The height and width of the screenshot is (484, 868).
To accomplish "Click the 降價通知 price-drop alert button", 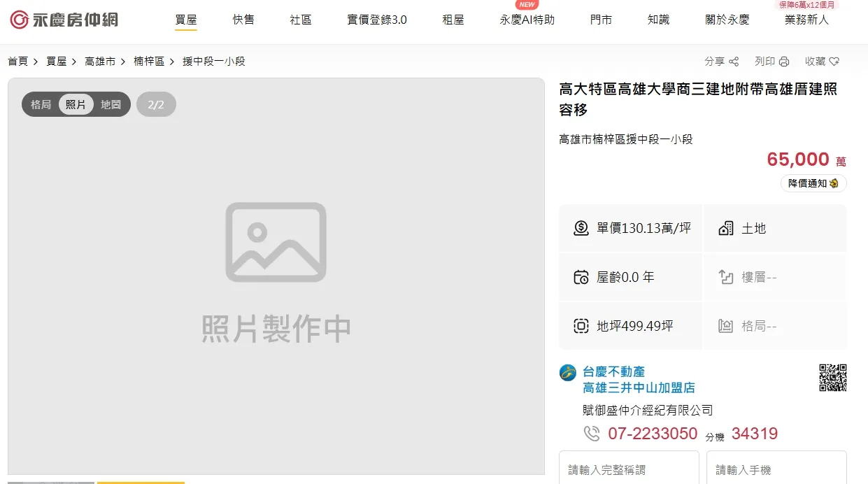I will [x=813, y=183].
